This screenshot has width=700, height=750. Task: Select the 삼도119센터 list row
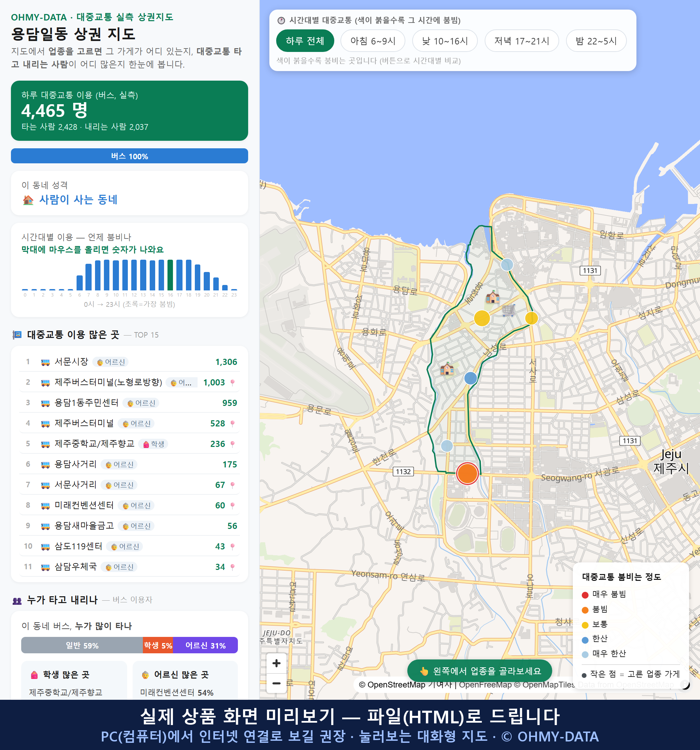130,546
